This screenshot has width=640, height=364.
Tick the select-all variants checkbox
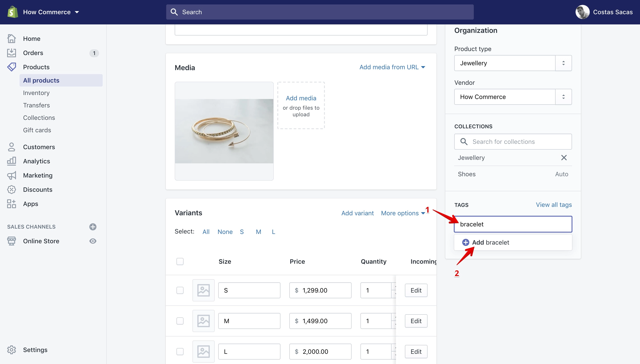click(x=180, y=261)
